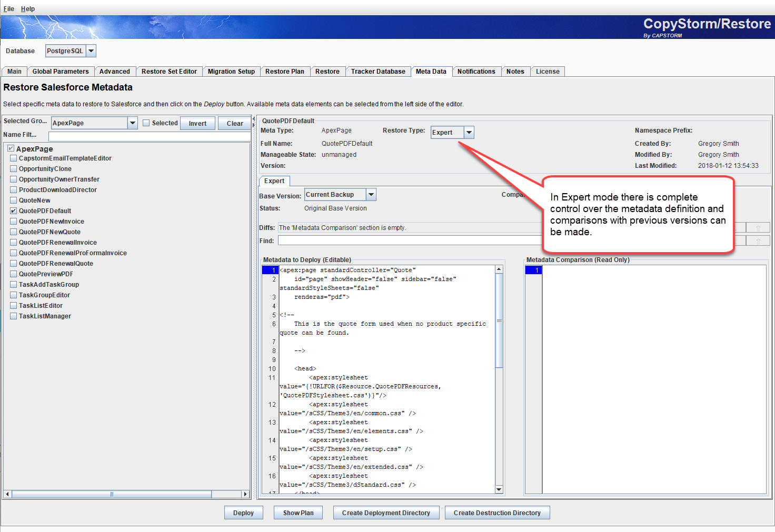The width and height of the screenshot is (775, 532).
Task: Check TaskGroupEditor checkbox
Action: point(14,295)
